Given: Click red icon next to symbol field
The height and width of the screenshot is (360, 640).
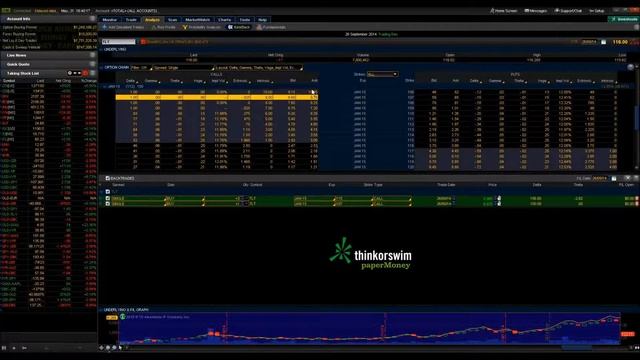Looking at the screenshot, I should click(x=143, y=42).
